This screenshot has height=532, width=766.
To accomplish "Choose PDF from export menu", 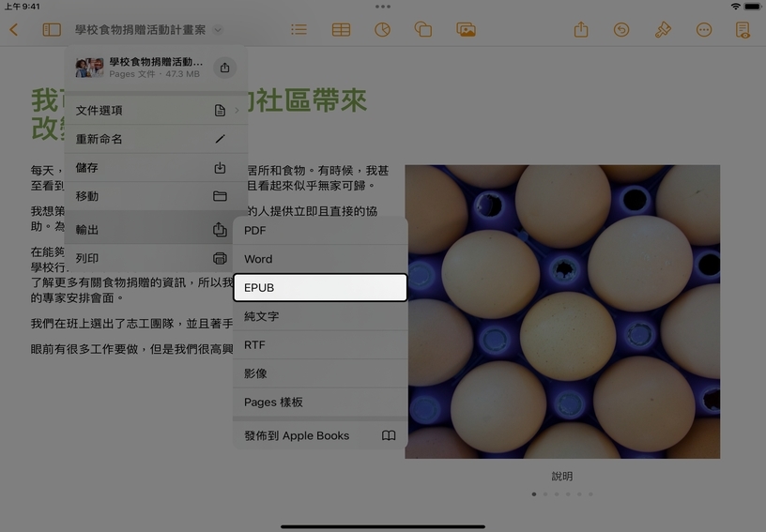I will [319, 231].
